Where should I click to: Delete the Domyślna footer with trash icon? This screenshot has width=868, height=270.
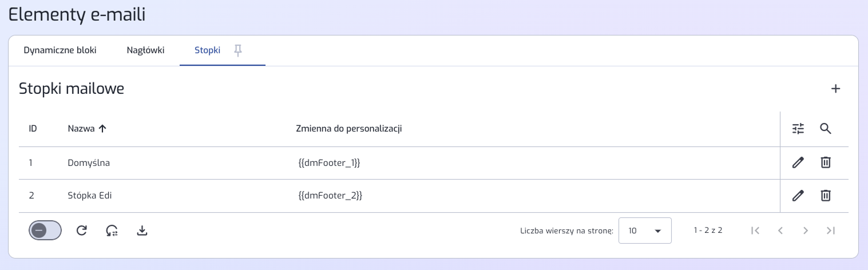[x=825, y=162]
